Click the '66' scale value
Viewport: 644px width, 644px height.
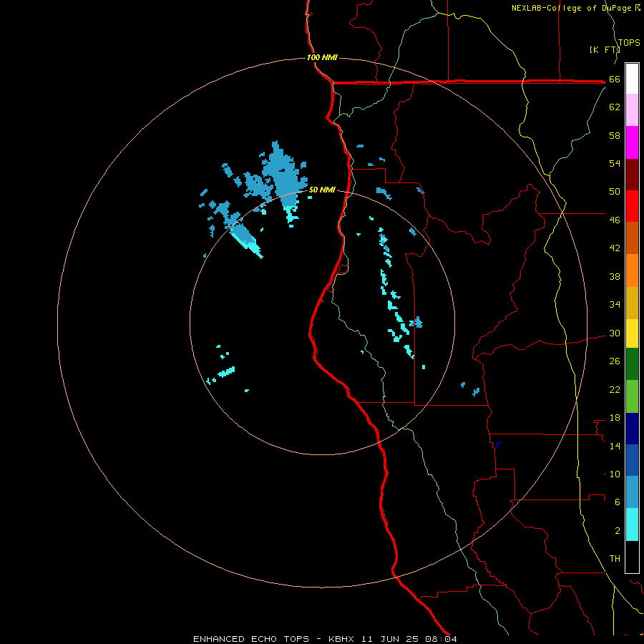[x=615, y=79]
